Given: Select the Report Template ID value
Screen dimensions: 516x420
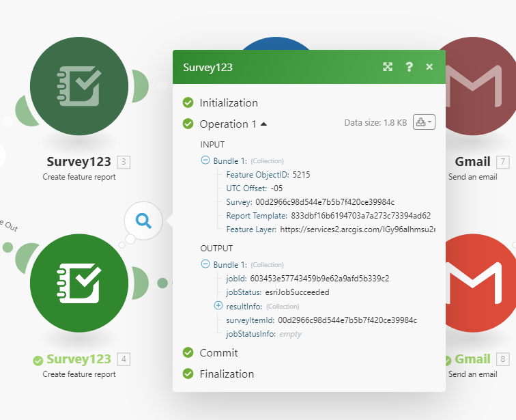Looking at the screenshot, I should click(360, 216).
